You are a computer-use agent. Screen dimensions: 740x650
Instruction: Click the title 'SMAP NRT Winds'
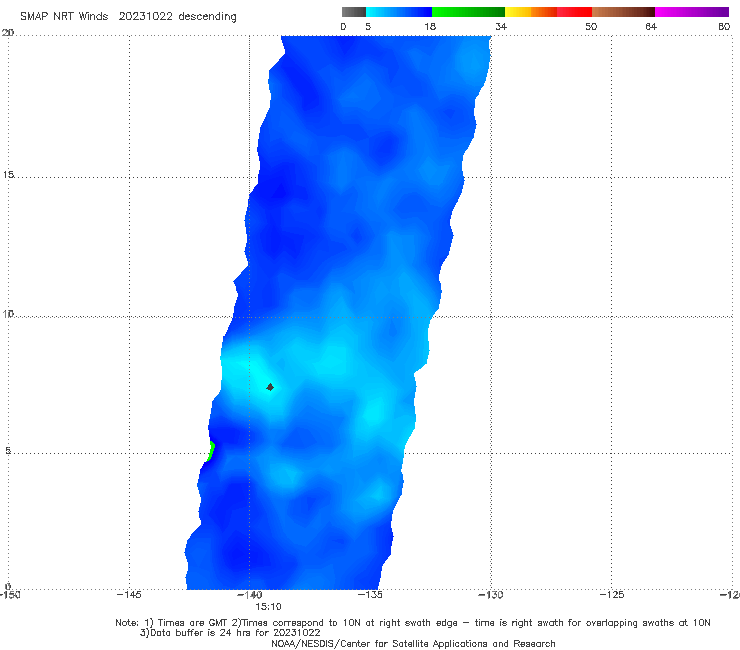tap(64, 16)
